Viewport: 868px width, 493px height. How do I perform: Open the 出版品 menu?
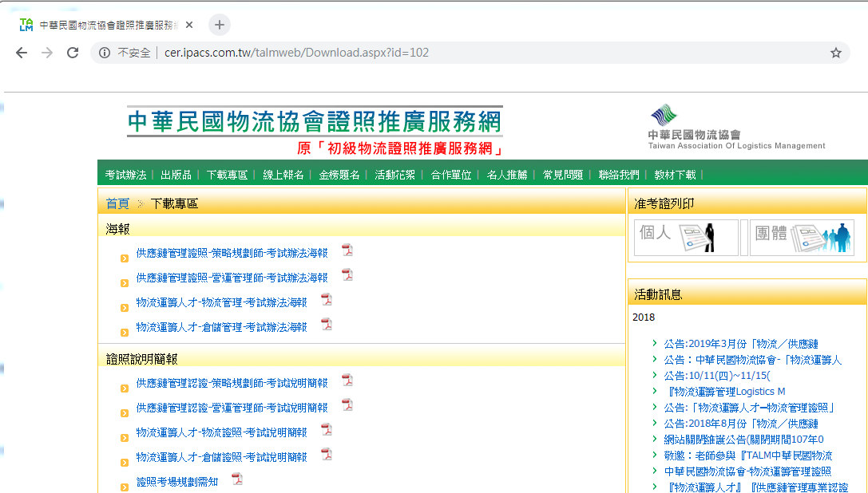pos(176,175)
